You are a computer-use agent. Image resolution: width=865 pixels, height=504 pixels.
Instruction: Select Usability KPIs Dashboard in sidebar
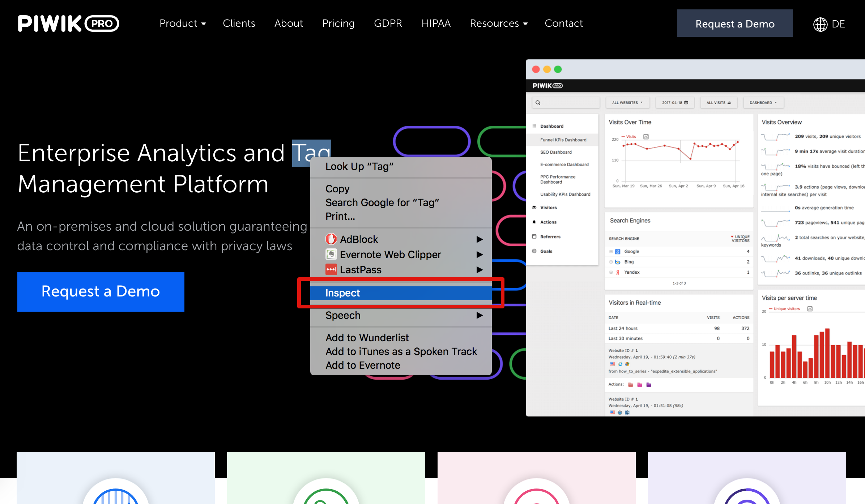click(565, 195)
